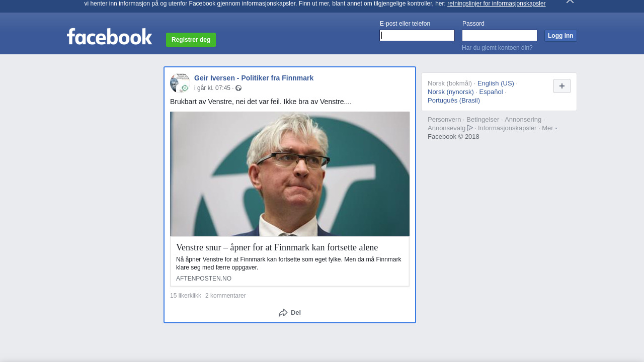Open the Annonsering footer link
Screen dimensions: 644x362
pos(523,120)
